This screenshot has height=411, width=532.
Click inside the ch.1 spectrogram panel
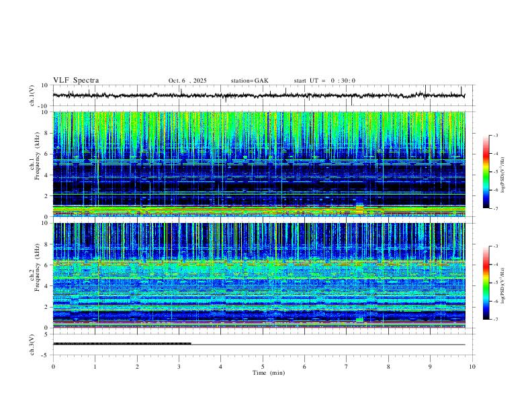pos(259,164)
